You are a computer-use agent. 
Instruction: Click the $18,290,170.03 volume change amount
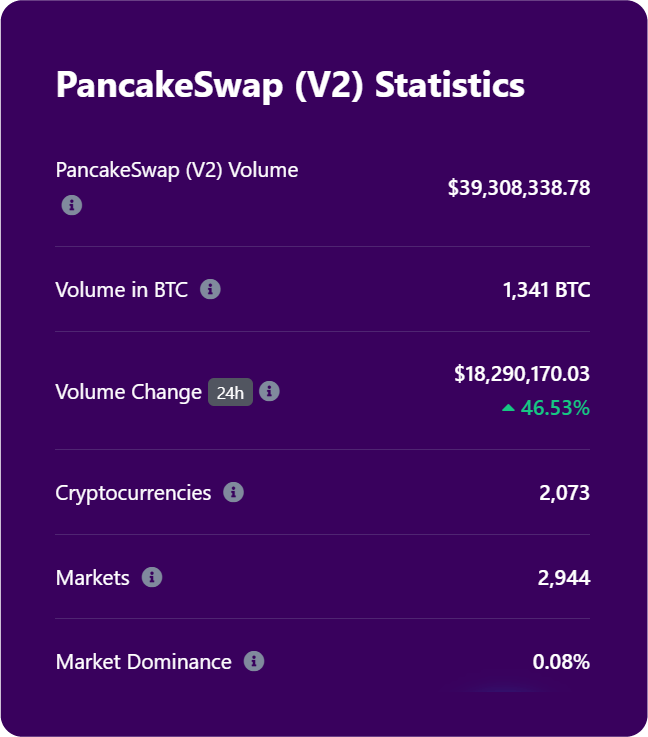point(521,374)
